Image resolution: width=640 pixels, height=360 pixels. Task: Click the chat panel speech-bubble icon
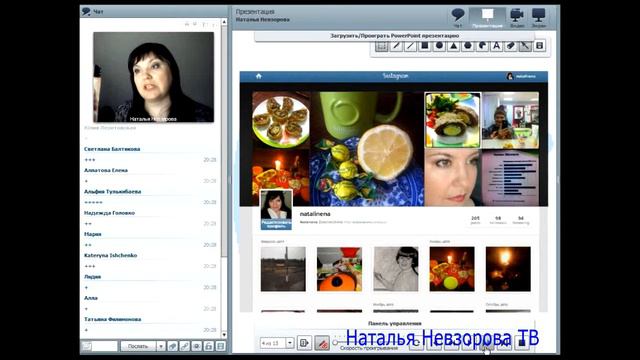[x=86, y=11]
